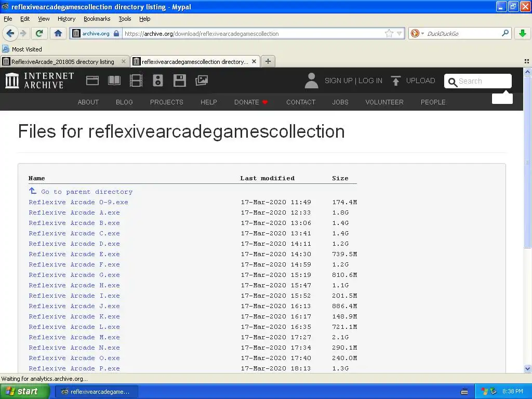Click the archive.org site identity icon

(x=76, y=33)
